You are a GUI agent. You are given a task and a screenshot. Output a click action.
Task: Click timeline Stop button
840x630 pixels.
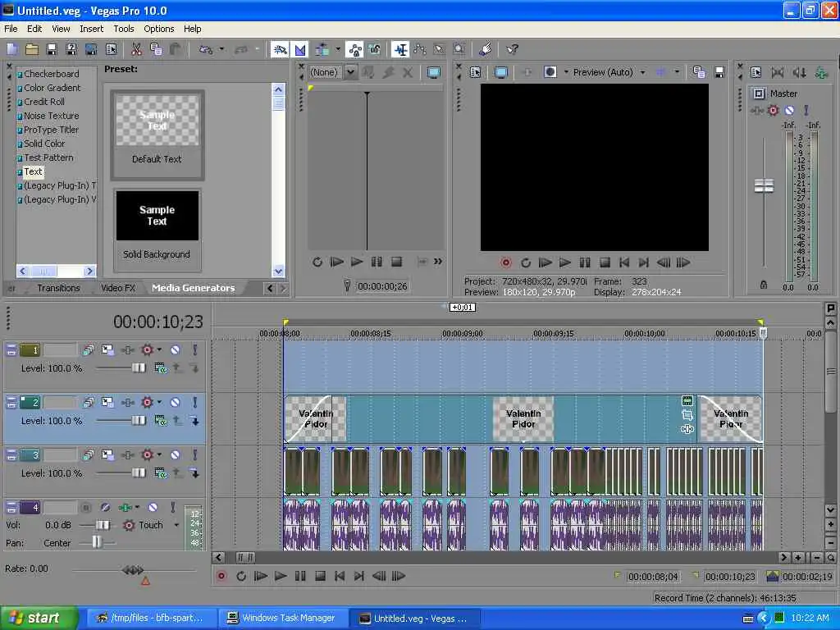[320, 577]
